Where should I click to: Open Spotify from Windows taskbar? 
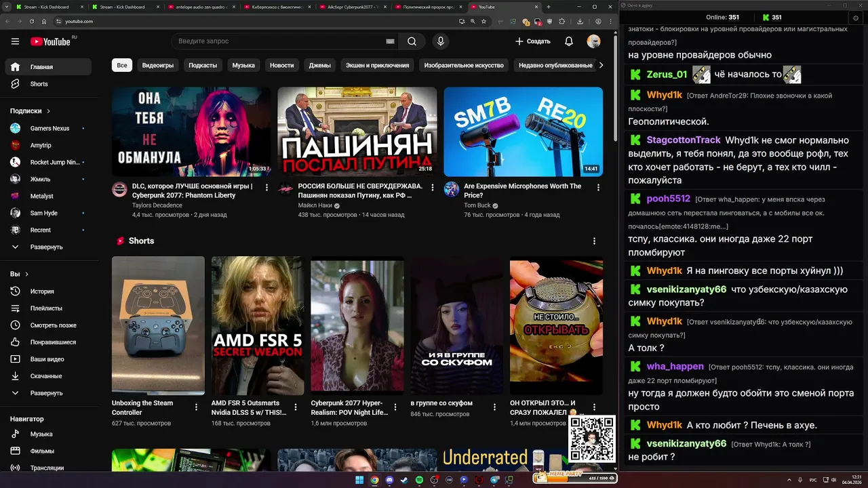420,480
